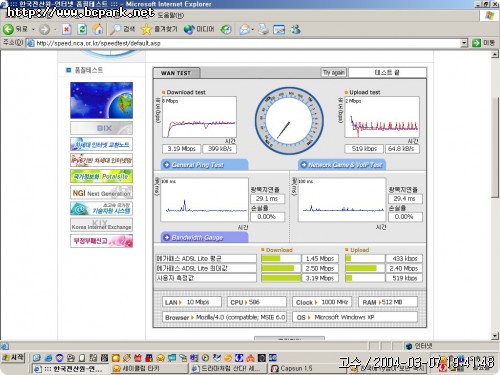Click the Stop loading icon
The image size is (500, 375).
coord(67,29)
